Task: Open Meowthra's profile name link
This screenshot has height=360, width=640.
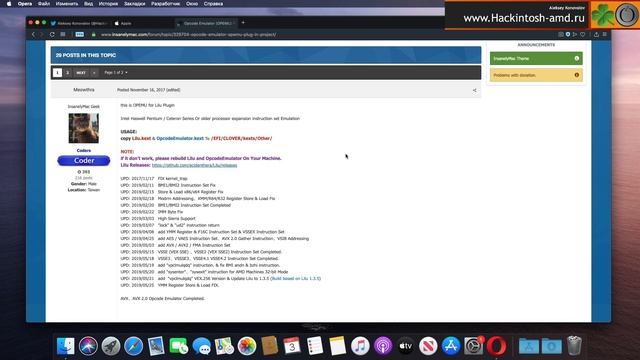Action: [84, 90]
